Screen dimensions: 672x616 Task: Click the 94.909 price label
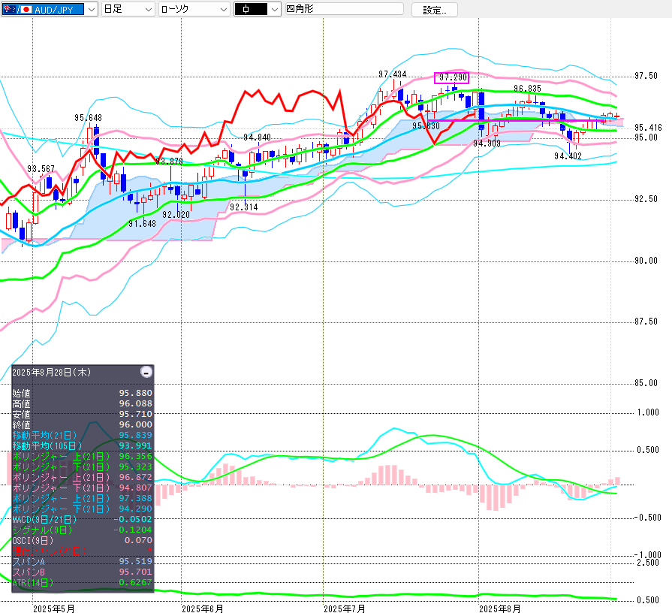487,143
